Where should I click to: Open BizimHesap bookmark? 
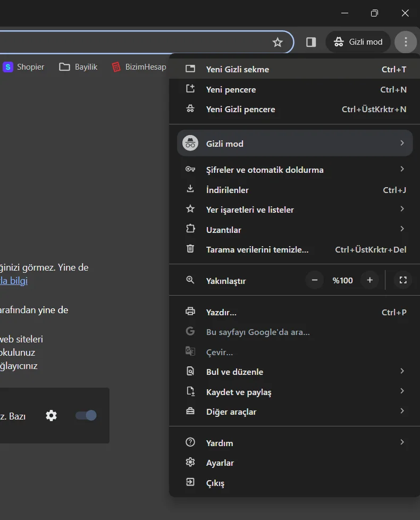139,67
